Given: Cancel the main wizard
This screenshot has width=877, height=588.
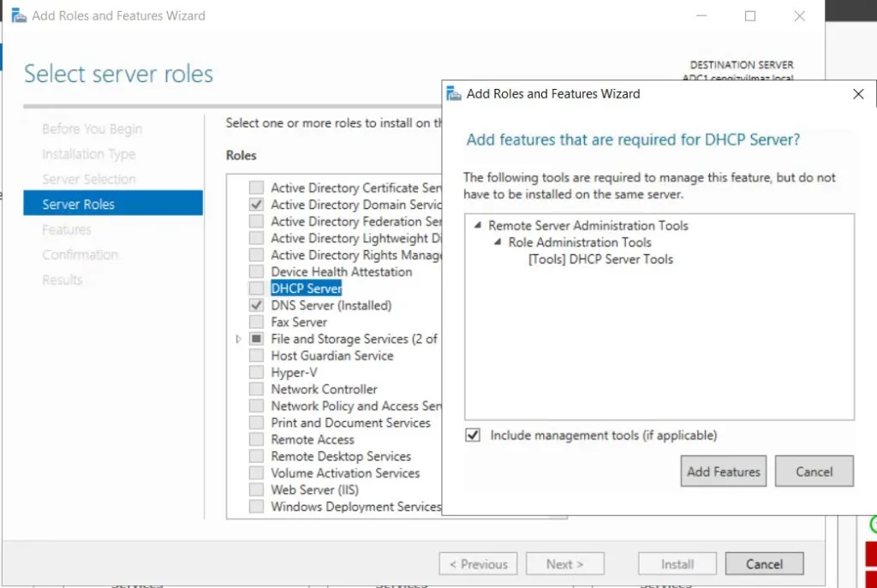Looking at the screenshot, I should click(x=765, y=564).
